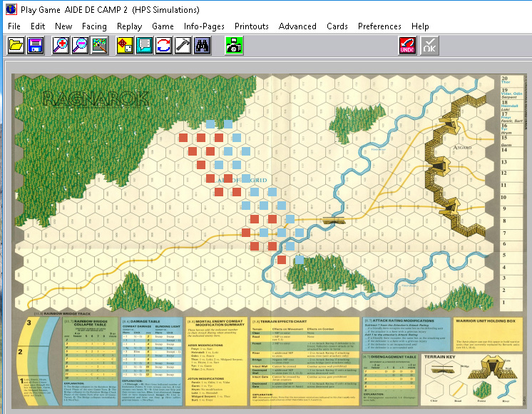Screen dimensions: 532x414
Task: Click the green camera snapshot icon
Action: 233,45
